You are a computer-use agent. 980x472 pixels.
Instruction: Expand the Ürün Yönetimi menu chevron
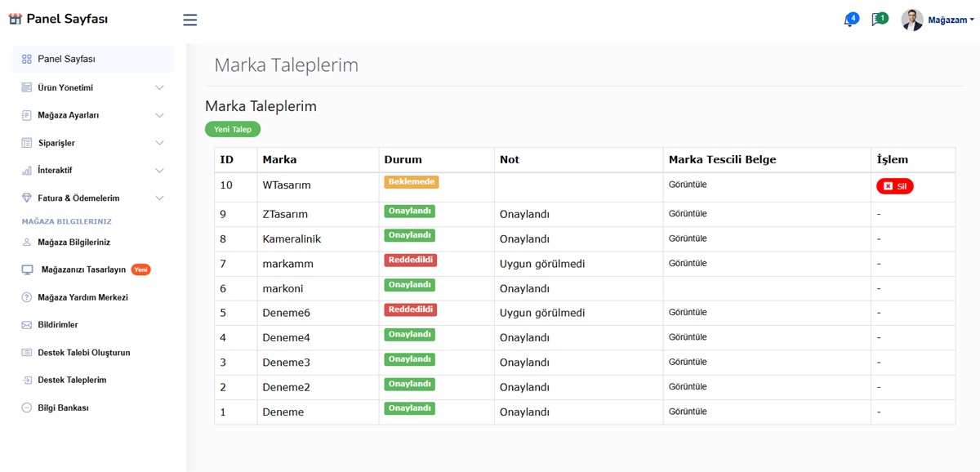(x=159, y=88)
